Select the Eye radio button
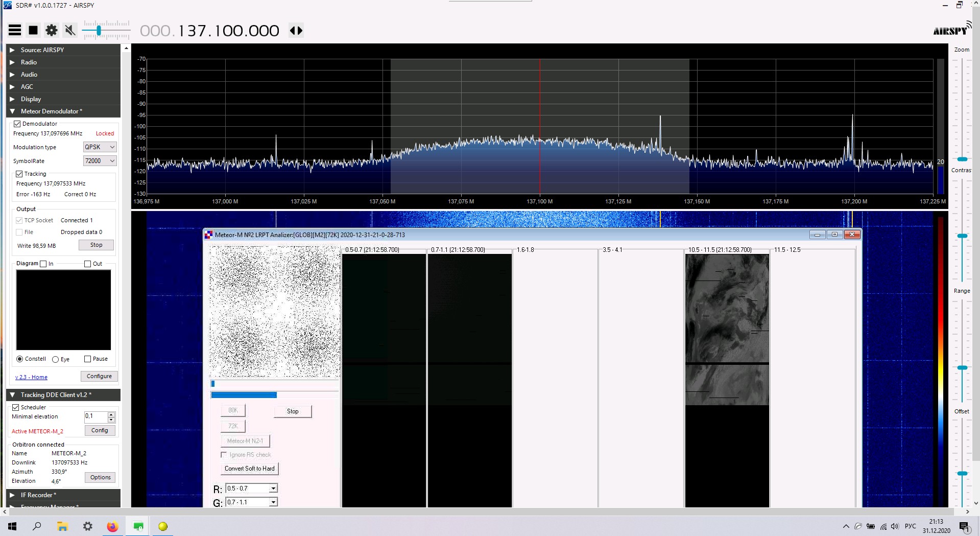The width and height of the screenshot is (980, 536). click(55, 359)
